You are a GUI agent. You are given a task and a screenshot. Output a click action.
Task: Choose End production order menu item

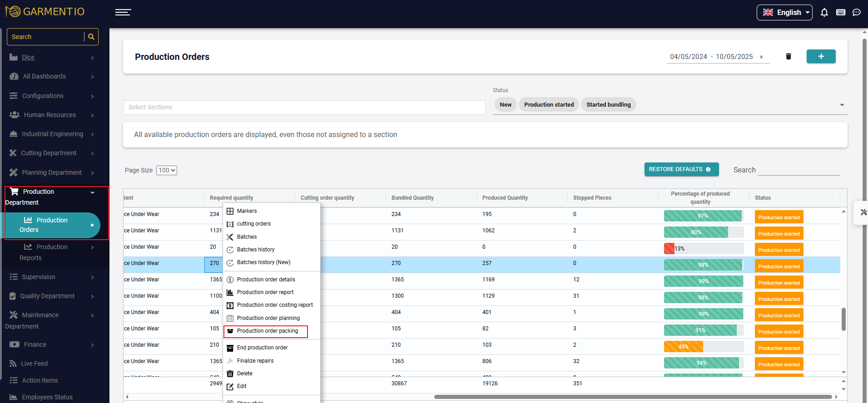262,348
